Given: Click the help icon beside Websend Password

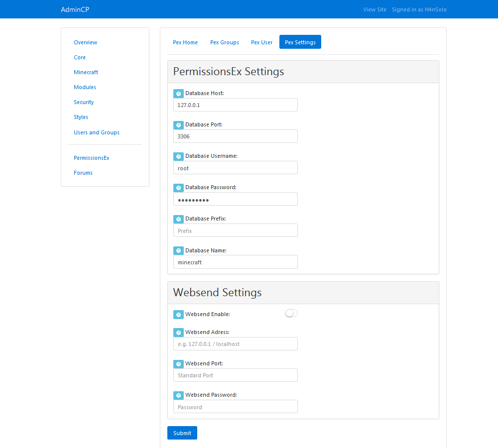Looking at the screenshot, I should 178,395.
